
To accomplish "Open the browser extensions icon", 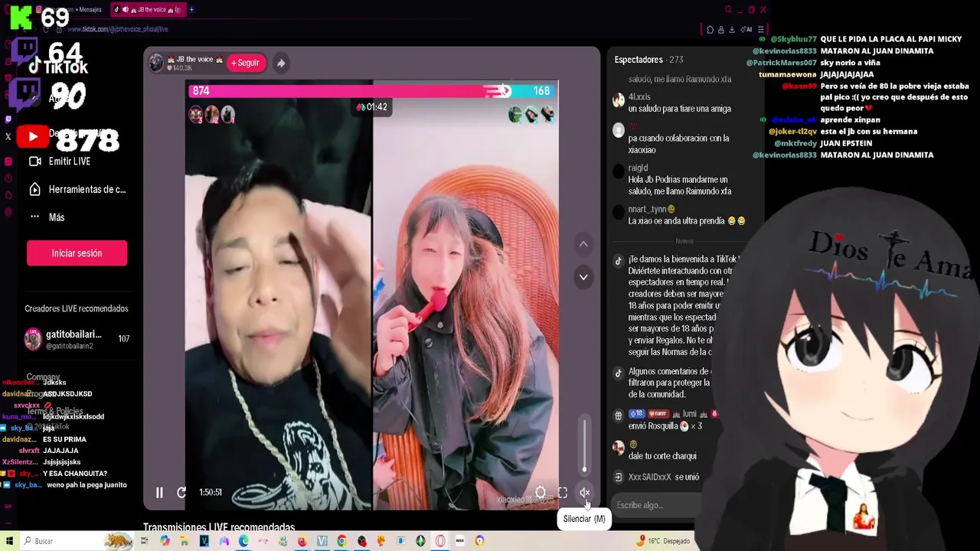I will tap(710, 30).
